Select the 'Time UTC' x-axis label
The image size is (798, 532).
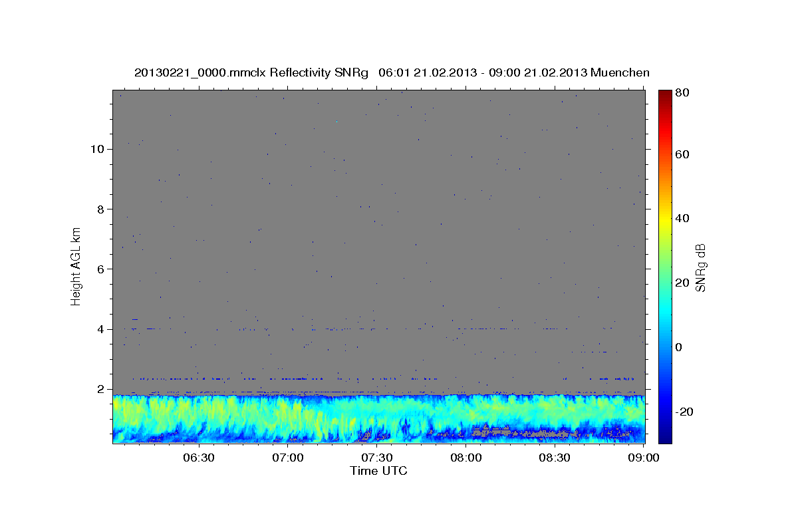378,471
